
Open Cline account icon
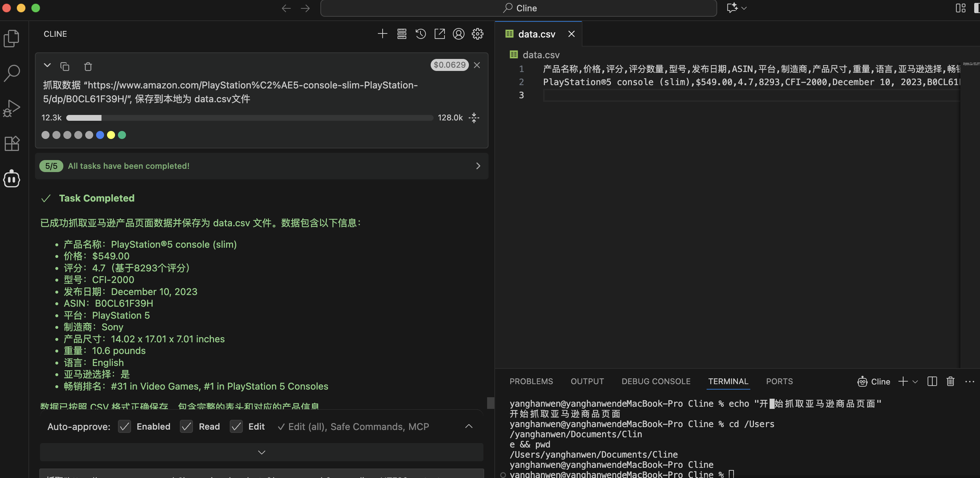[459, 34]
